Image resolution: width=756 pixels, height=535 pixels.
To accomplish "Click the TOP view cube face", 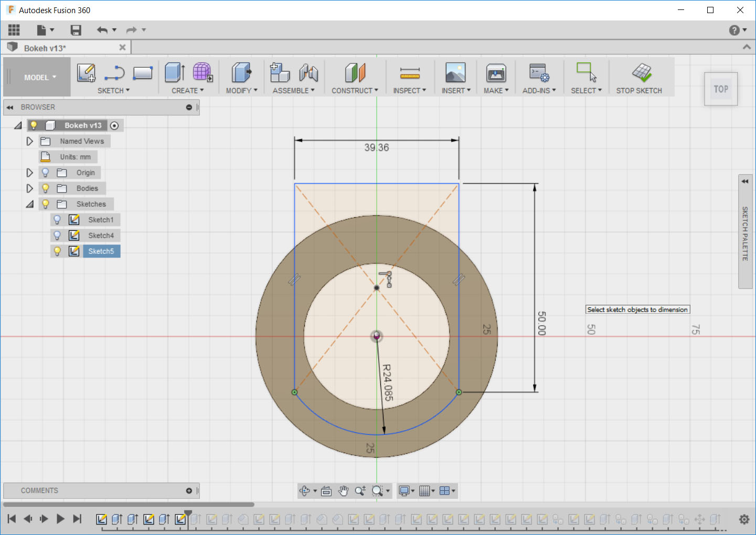I will pos(721,89).
